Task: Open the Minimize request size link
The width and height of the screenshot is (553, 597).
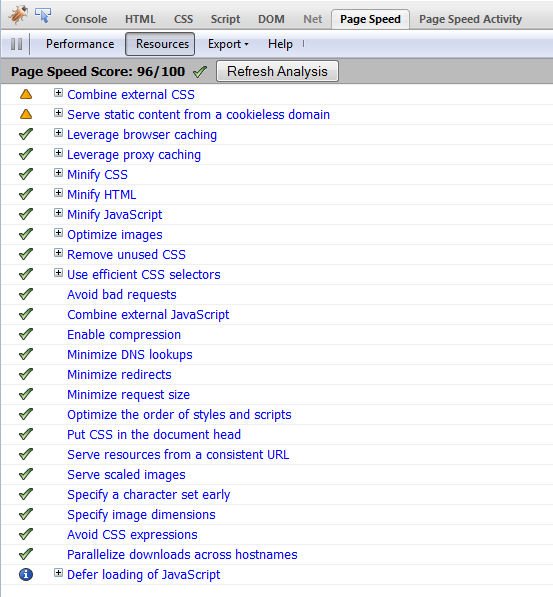Action: 128,395
